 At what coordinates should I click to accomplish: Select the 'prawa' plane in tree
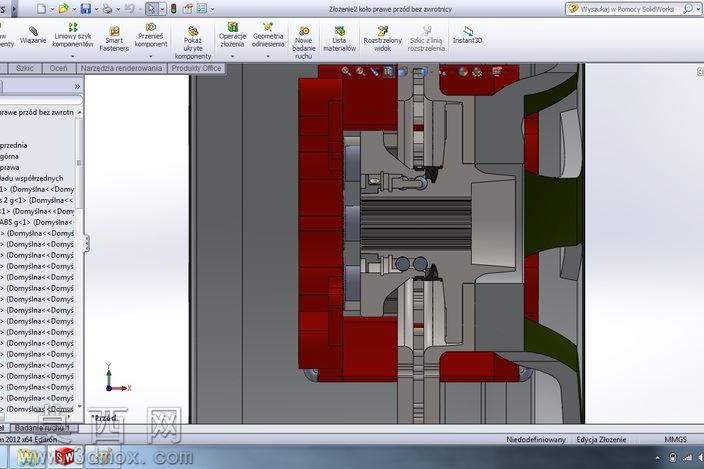click(x=10, y=167)
